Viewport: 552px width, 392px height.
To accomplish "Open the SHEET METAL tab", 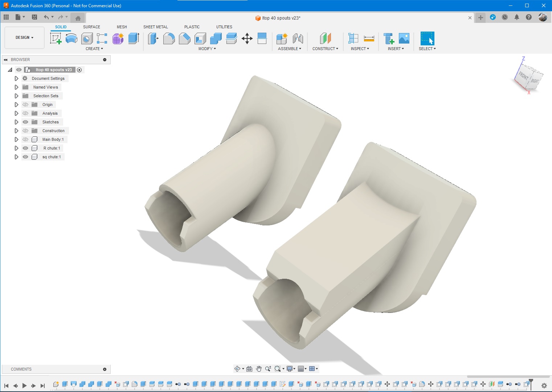I will pos(156,27).
